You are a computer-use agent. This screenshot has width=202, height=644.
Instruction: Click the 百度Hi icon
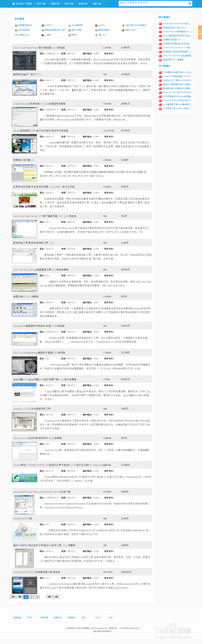(x=69, y=35)
